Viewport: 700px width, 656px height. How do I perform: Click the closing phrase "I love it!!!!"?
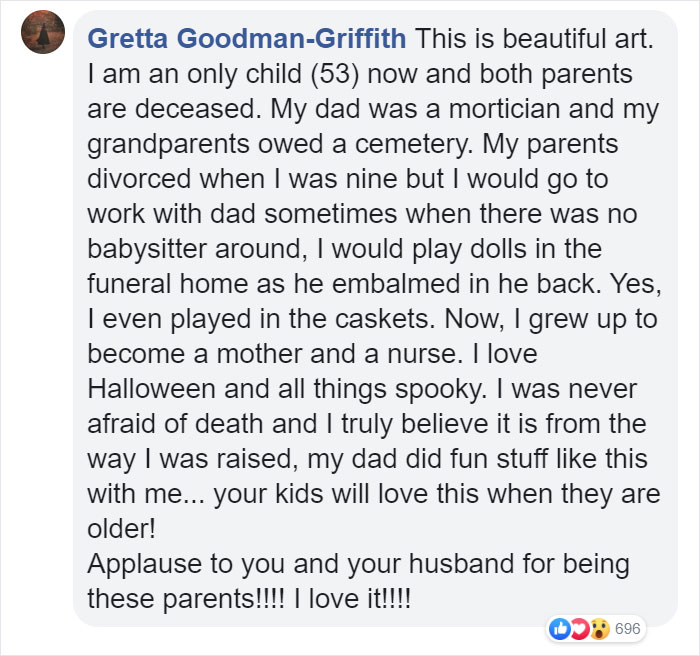point(352,598)
